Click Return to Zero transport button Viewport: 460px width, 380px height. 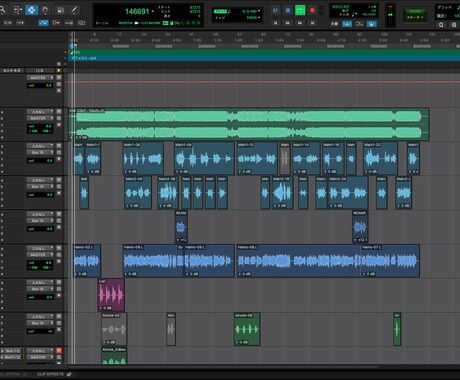pyautogui.click(x=276, y=23)
